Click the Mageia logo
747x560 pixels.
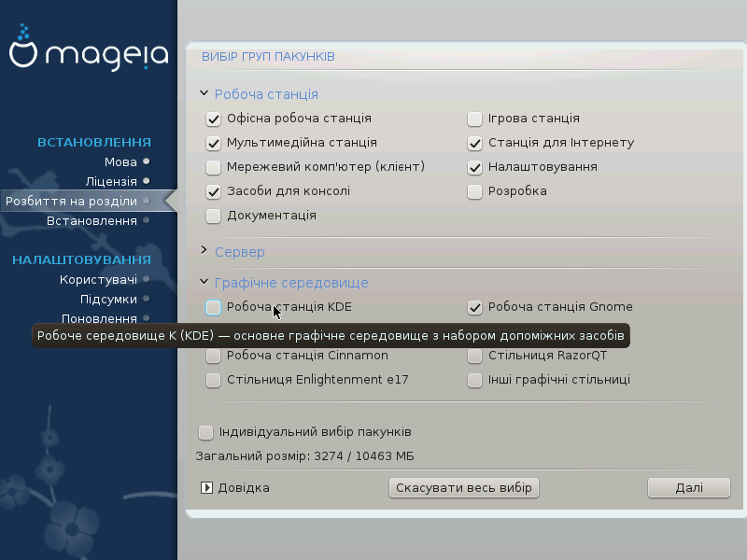coord(89,48)
